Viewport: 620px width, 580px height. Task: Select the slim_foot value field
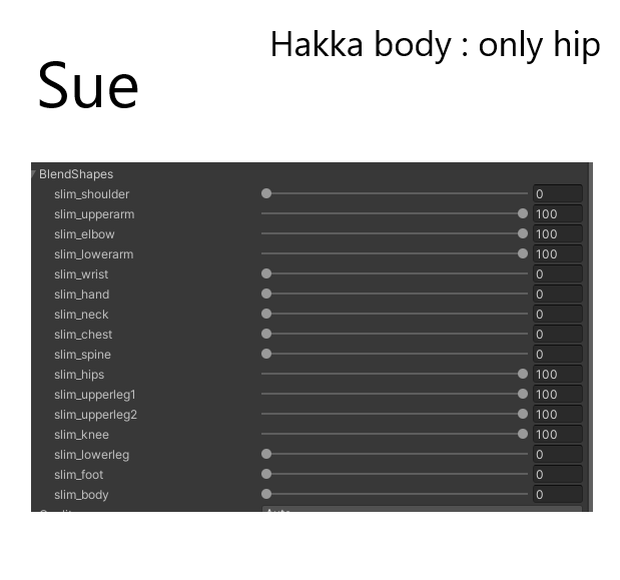(x=558, y=474)
